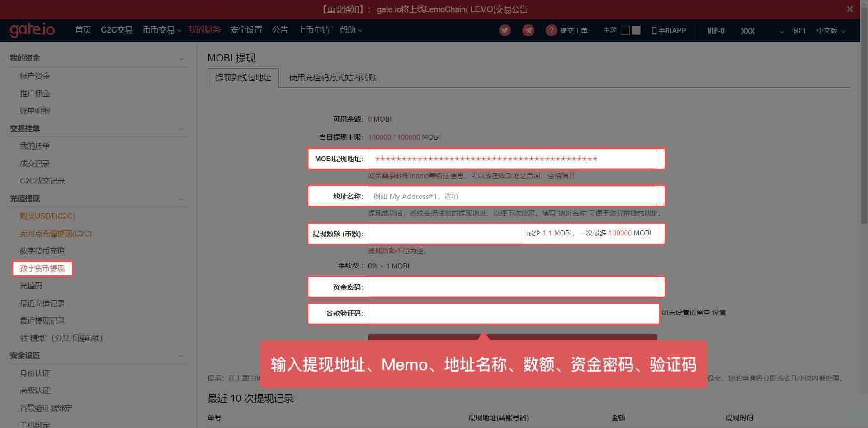Select the VIP-0 level indicator

point(715,31)
